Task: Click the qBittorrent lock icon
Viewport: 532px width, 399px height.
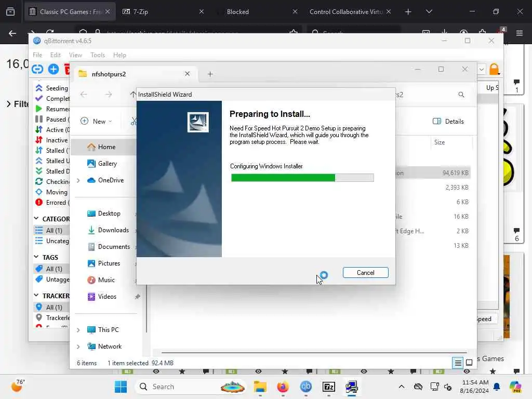Action: coord(495,69)
